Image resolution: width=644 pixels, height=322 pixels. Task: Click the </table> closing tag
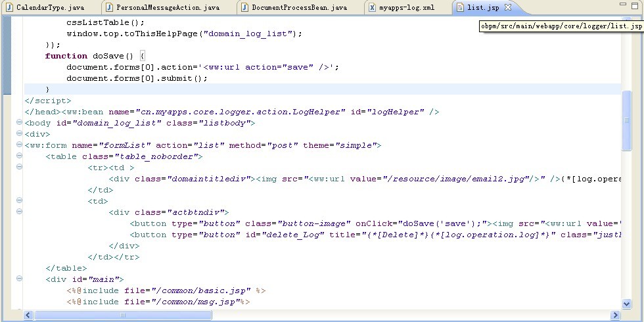click(x=66, y=268)
